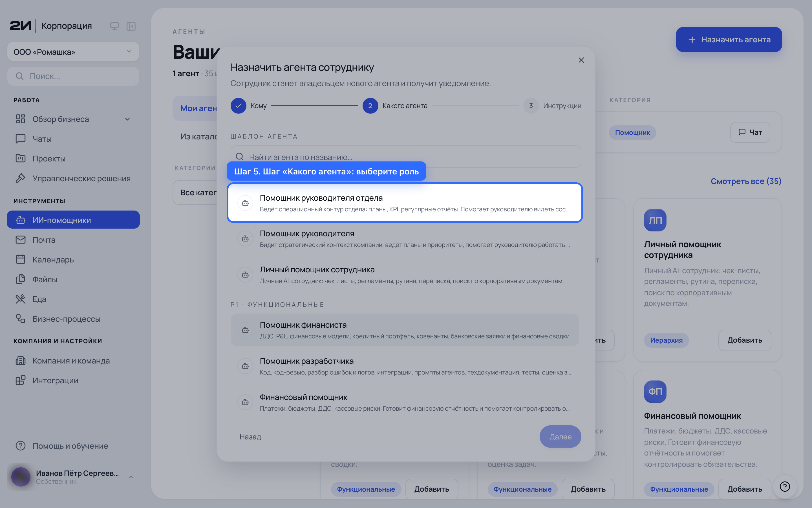Viewport: 812px width, 508px height.
Task: Click the Чат button
Action: (750, 132)
